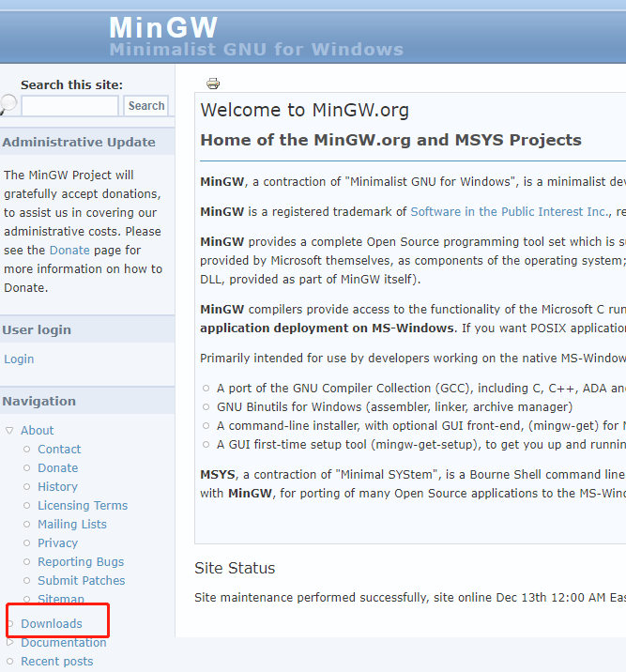Screen dimensions: 626x672
Task: Go to the Downloads page
Action: 52,623
